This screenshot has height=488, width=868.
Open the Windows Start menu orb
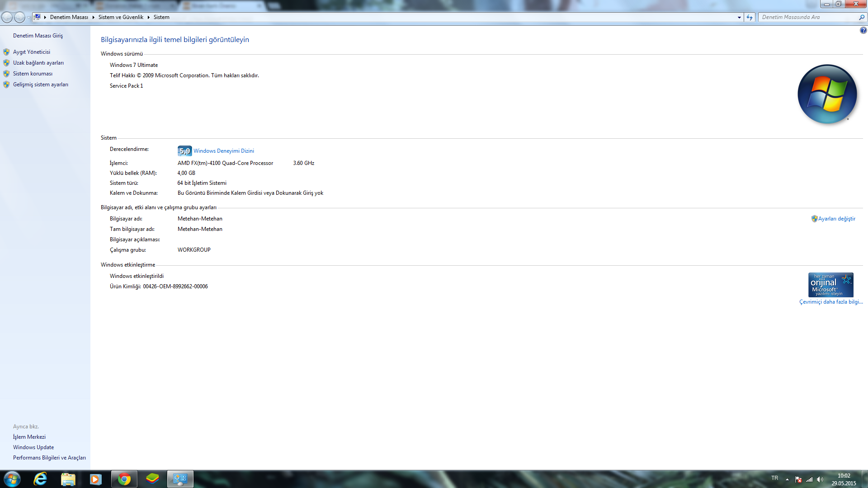coord(12,479)
